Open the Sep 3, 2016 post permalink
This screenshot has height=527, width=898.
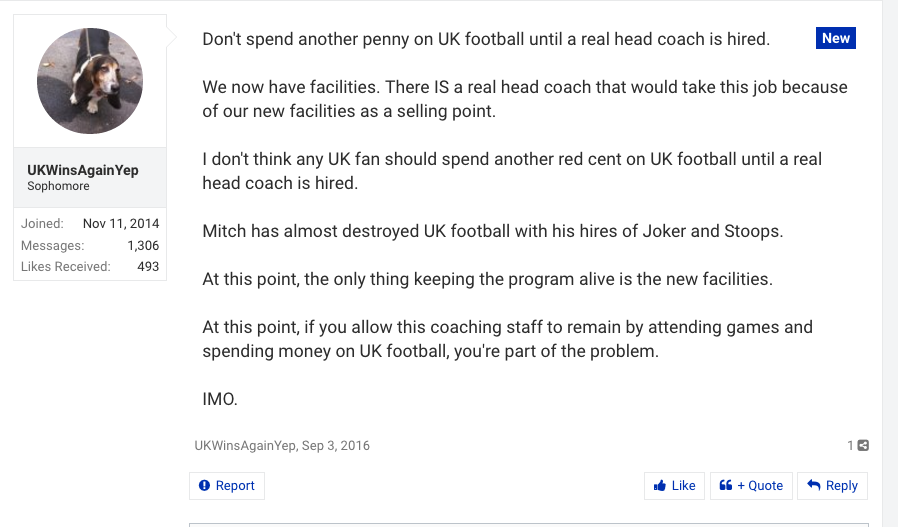click(x=336, y=446)
